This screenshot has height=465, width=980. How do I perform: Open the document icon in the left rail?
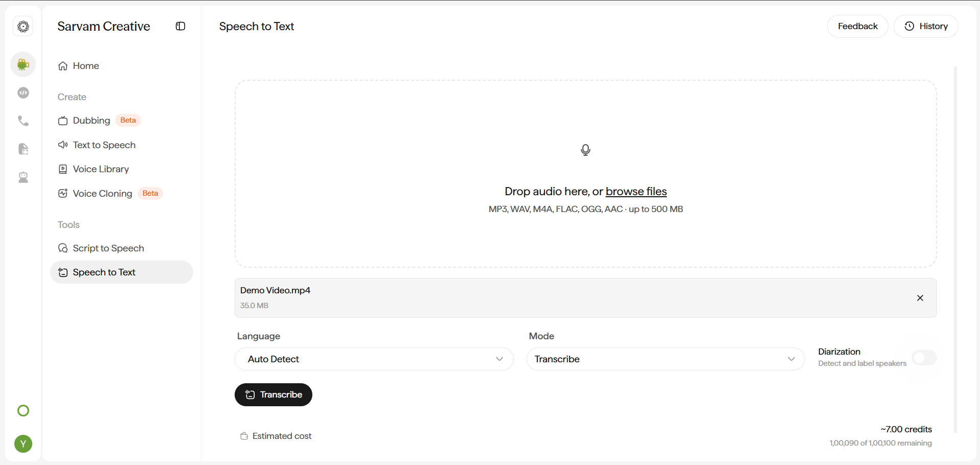(23, 149)
